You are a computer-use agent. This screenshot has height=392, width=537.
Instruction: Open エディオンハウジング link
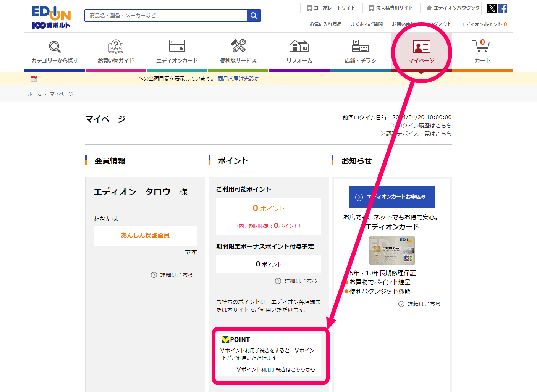point(453,8)
